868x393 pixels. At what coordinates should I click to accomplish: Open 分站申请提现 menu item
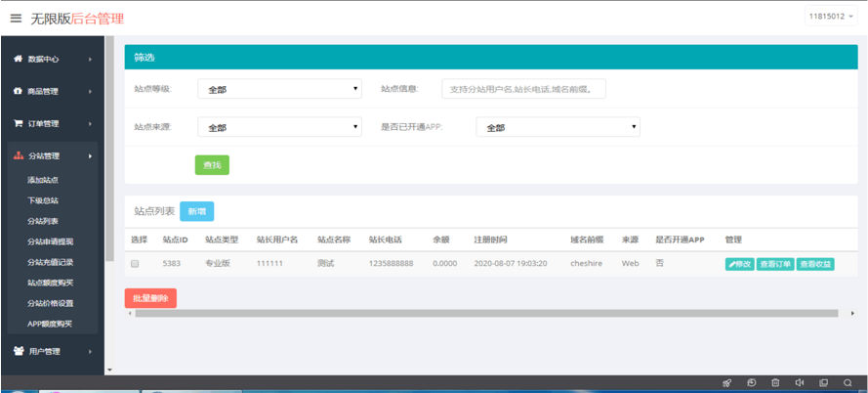[x=51, y=241]
